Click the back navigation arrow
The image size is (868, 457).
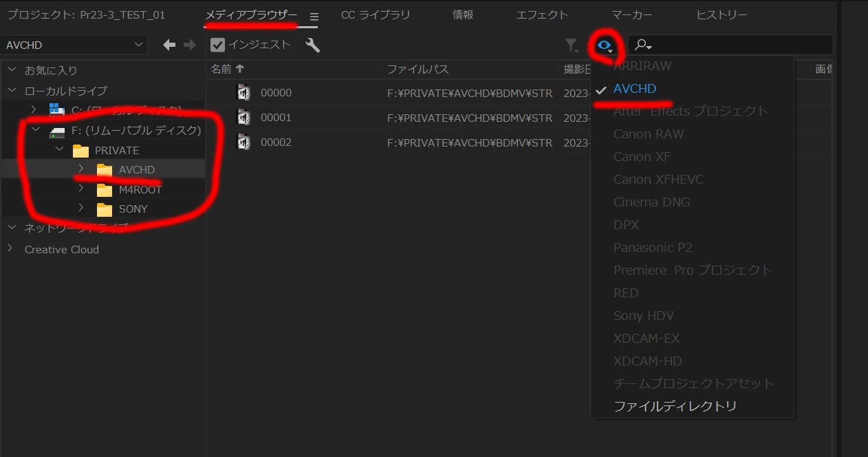(169, 45)
